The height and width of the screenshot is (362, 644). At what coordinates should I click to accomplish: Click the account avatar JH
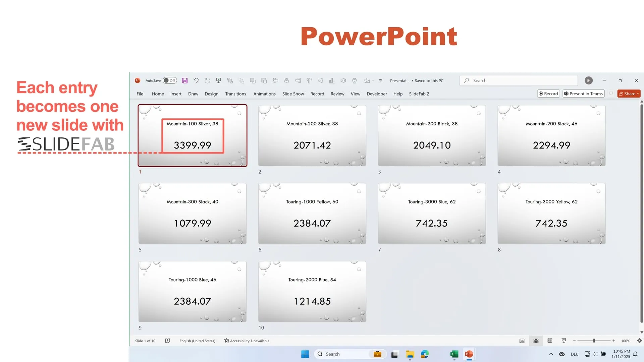[x=589, y=80]
